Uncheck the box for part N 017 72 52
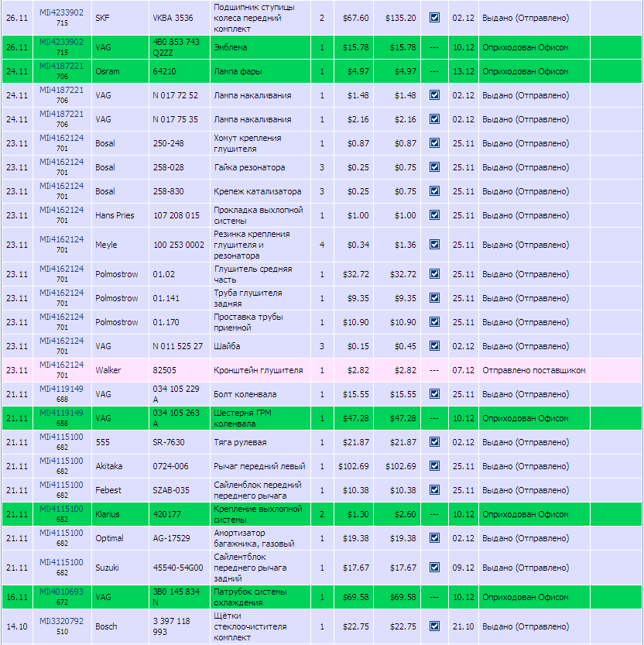644x645 pixels. pos(434,95)
